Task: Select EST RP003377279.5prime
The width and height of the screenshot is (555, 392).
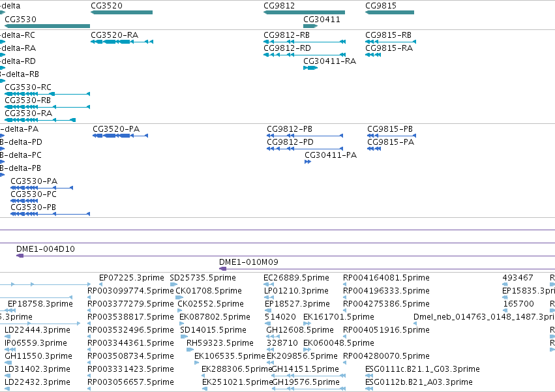Action: [x=130, y=304]
